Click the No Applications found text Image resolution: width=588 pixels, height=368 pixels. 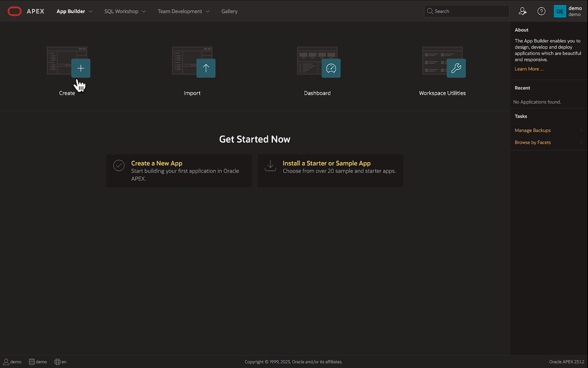[537, 102]
